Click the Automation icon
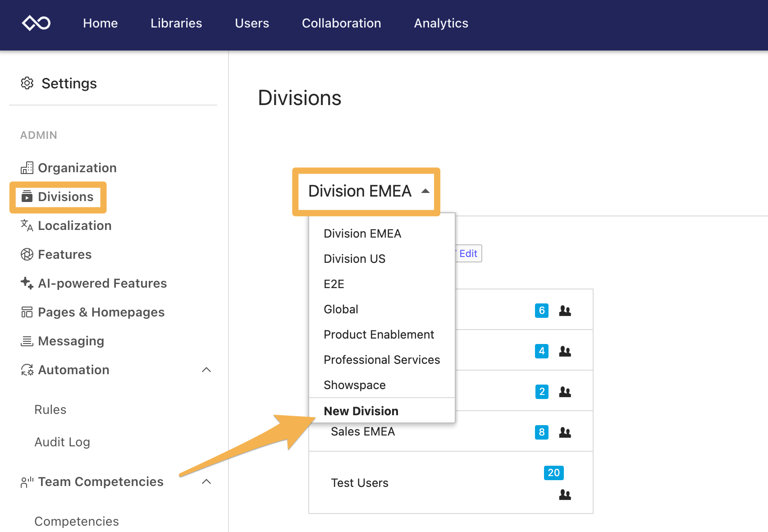This screenshot has height=532, width=768. [27, 370]
